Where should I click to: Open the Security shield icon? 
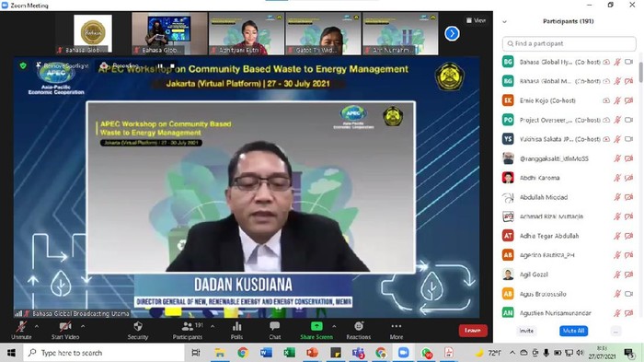pyautogui.click(x=138, y=326)
